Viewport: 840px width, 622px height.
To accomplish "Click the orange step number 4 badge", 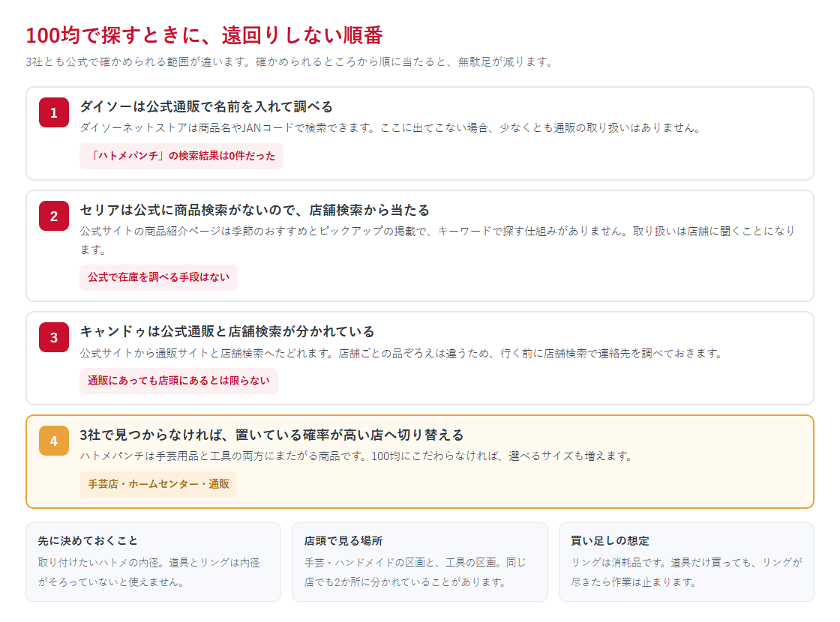I will pyautogui.click(x=53, y=441).
